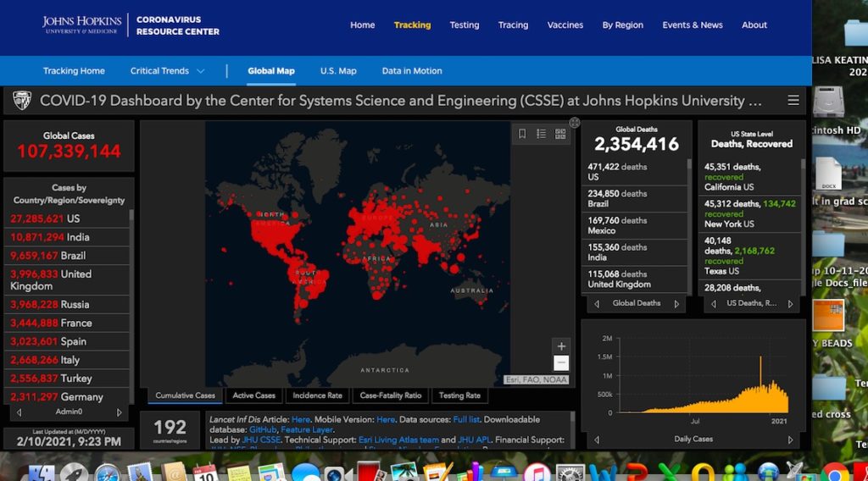Image resolution: width=868 pixels, height=481 pixels.
Task: Open Safari from the Dock
Action: click(107, 474)
